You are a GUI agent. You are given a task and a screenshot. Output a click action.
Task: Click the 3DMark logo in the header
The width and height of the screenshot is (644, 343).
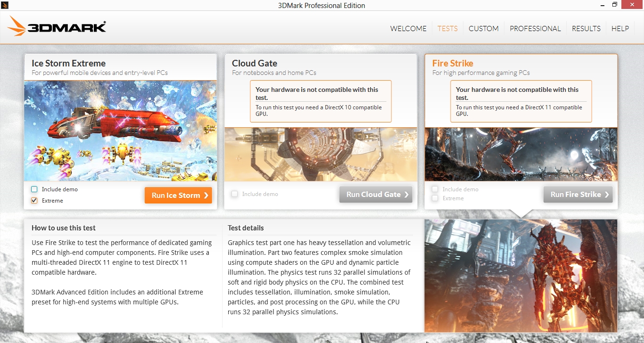coord(57,26)
